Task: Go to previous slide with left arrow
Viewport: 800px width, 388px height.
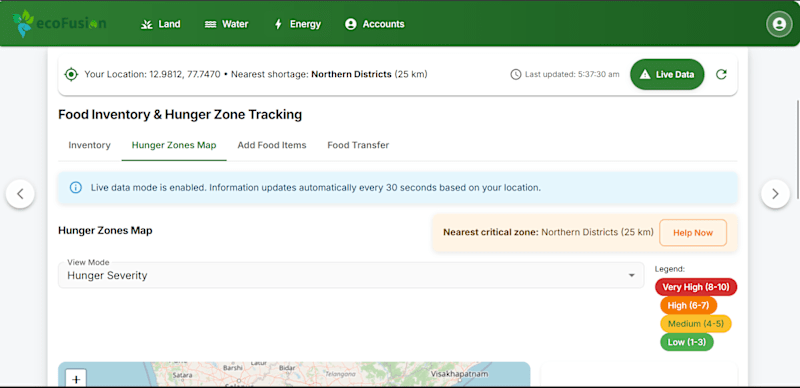Action: [20, 194]
